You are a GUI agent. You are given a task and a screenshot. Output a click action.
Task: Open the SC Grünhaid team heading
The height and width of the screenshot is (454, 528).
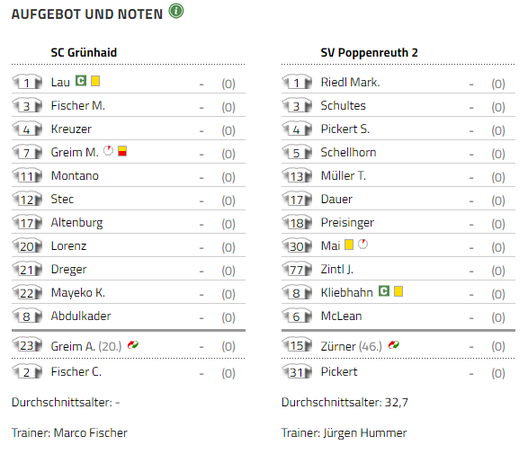click(84, 53)
